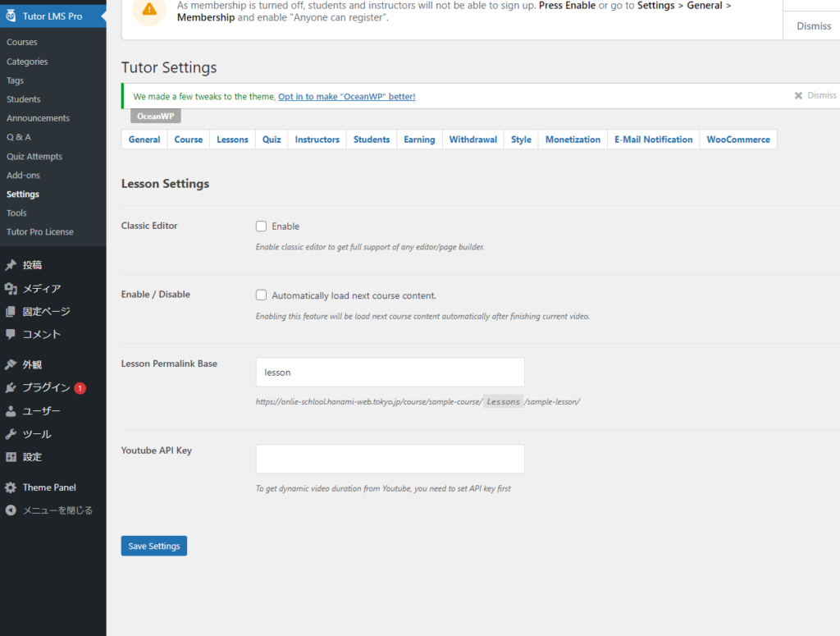The image size is (840, 636).
Task: Open media via the メディア icon
Action: [11, 288]
